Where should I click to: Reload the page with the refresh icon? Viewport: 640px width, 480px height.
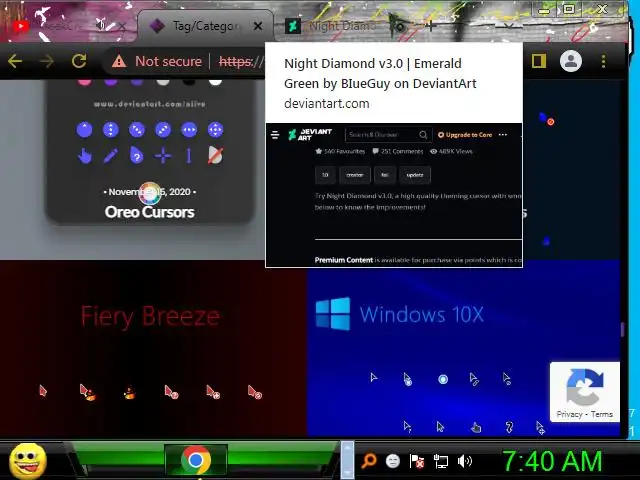79,61
